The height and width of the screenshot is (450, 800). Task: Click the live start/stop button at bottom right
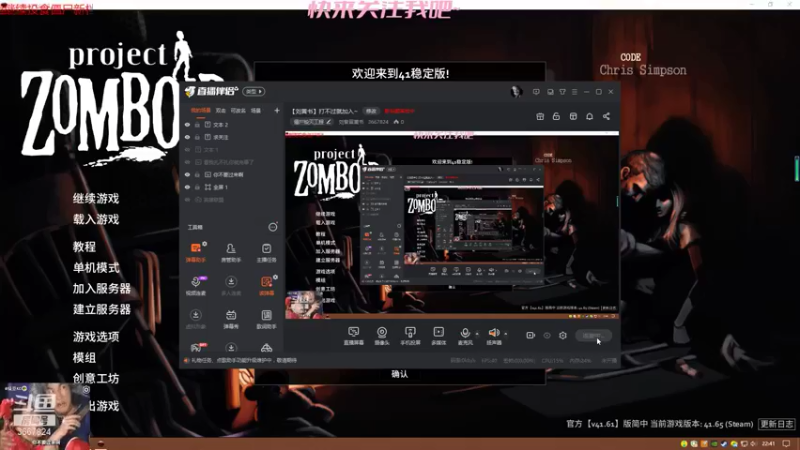(x=593, y=336)
